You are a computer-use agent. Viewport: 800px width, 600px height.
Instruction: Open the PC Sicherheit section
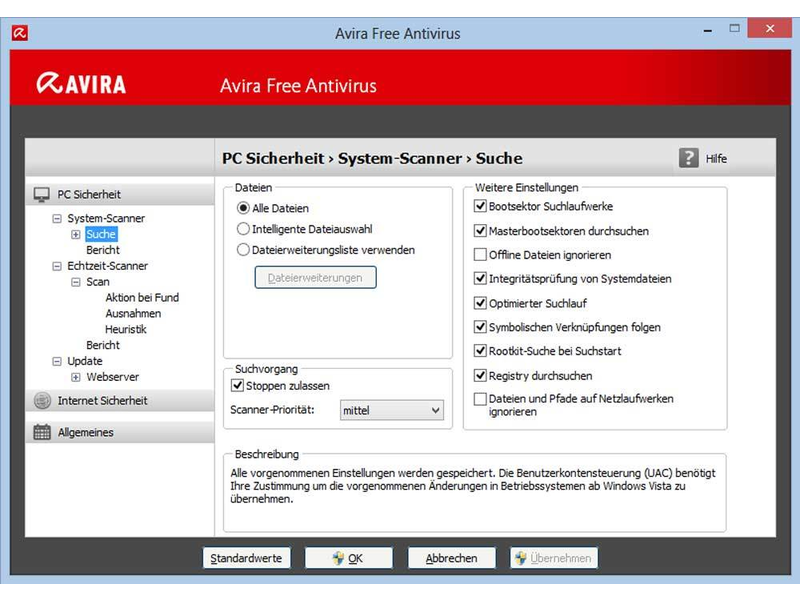click(x=120, y=194)
